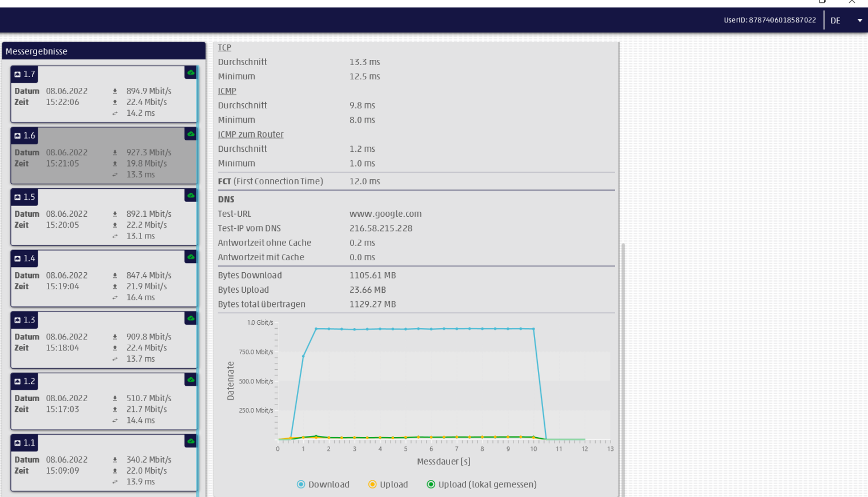This screenshot has height=497, width=868.
Task: Click the cloud icon on measurement 1.2 card
Action: (x=191, y=380)
